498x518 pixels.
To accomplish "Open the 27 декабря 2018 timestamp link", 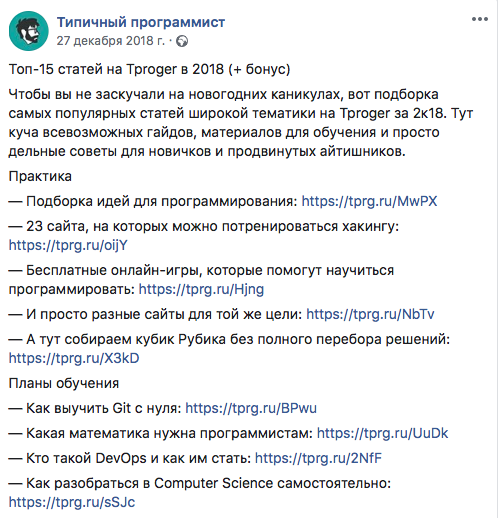I will pyautogui.click(x=111, y=41).
